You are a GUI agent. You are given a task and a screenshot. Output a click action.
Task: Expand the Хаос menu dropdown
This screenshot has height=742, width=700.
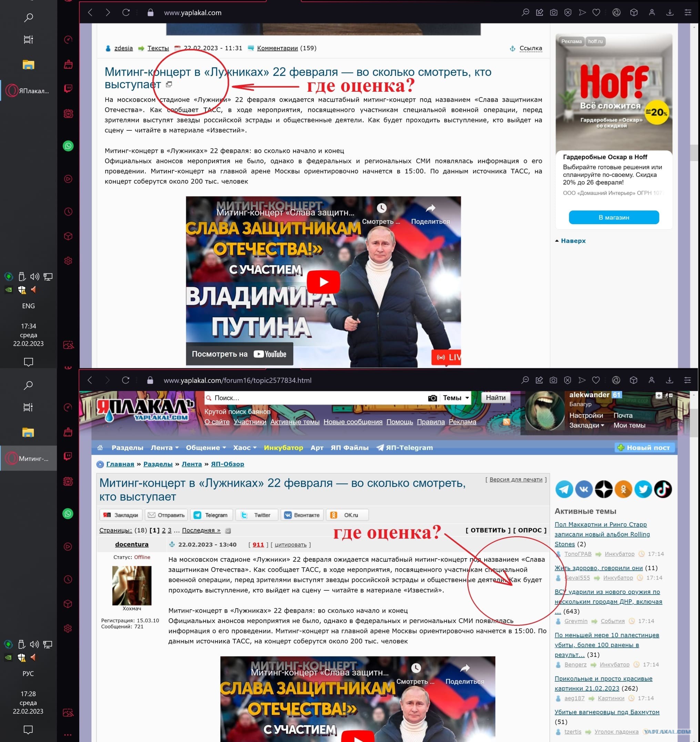245,448
